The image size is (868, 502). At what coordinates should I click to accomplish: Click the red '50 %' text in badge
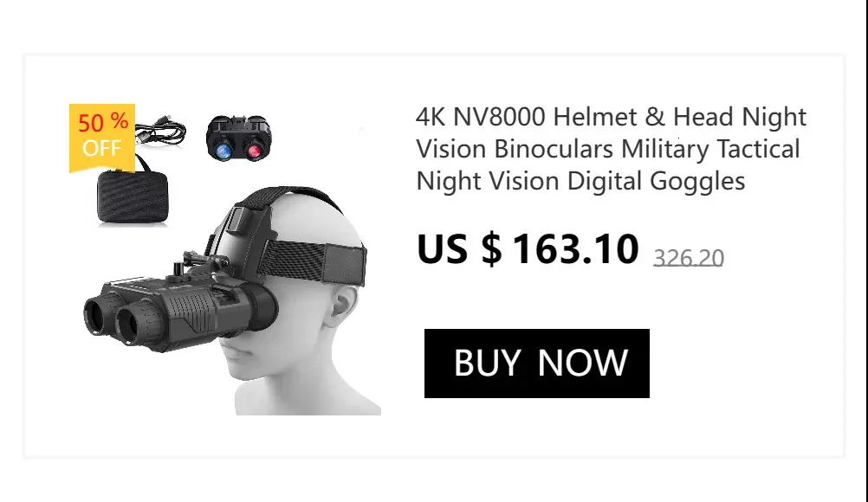click(x=103, y=122)
